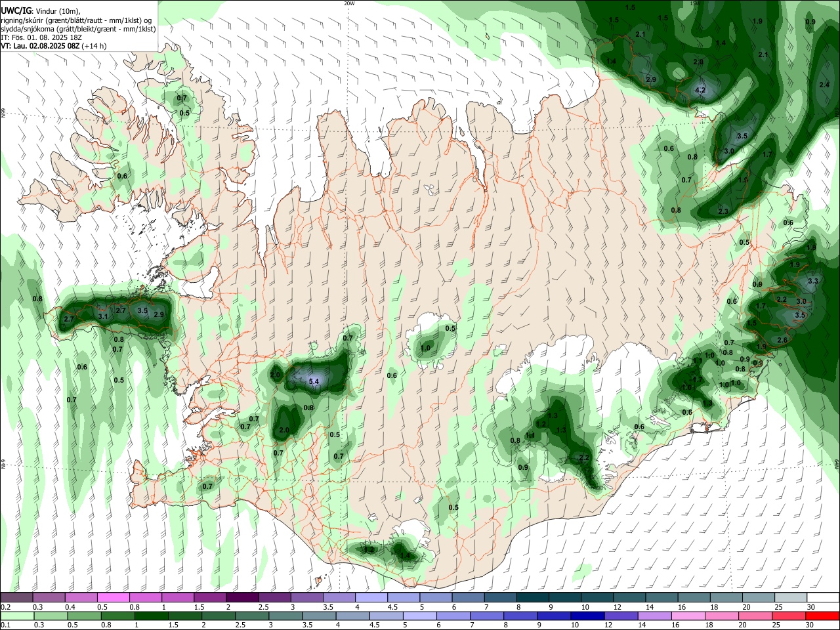Select the upper-row swatch between 1.5 and 2
840x630 pixels.
(209, 597)
